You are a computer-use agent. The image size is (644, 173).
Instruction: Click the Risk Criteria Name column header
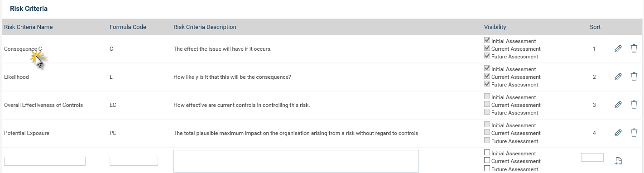coord(29,27)
